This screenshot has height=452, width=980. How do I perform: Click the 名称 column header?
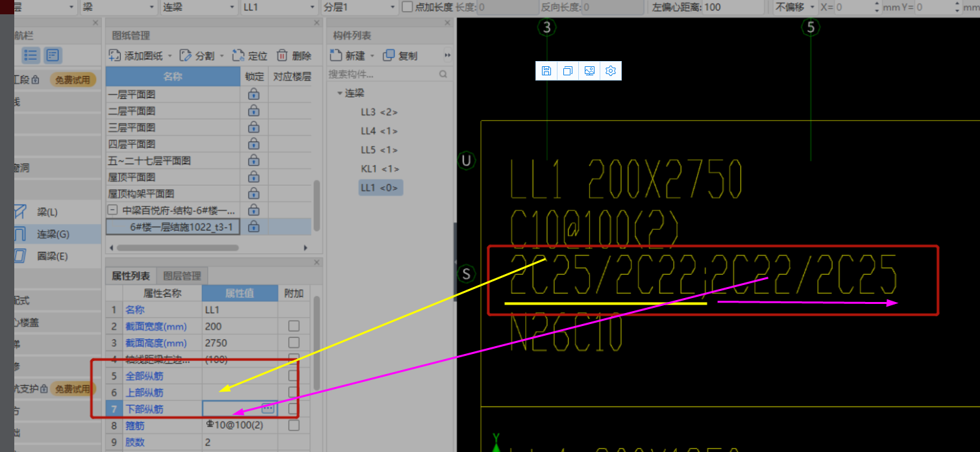click(173, 77)
